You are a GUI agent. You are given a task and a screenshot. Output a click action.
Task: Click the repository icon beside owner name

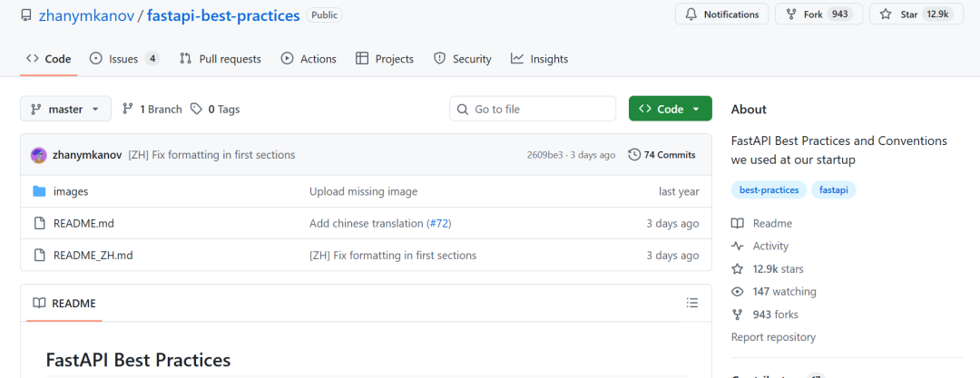click(25, 15)
